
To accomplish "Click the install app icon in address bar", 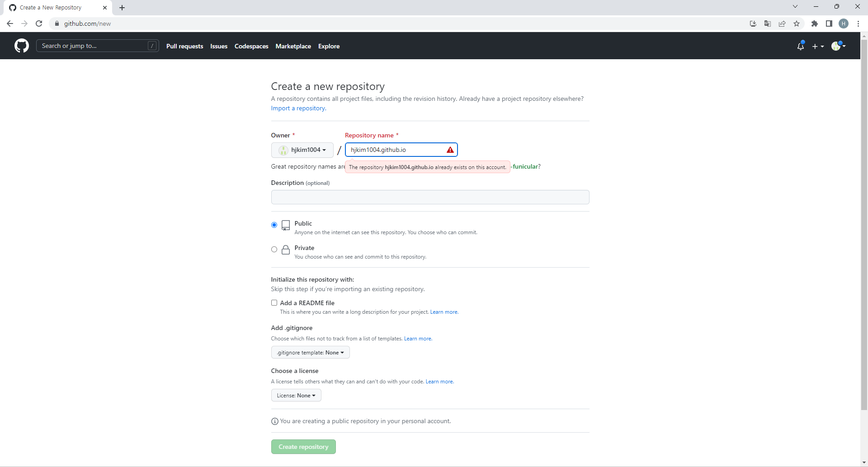I will tap(753, 24).
